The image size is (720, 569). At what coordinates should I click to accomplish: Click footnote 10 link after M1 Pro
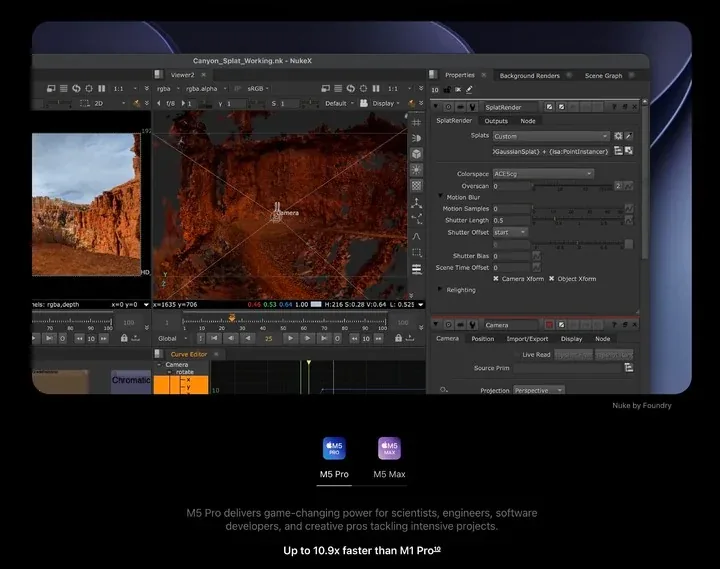tap(437, 548)
